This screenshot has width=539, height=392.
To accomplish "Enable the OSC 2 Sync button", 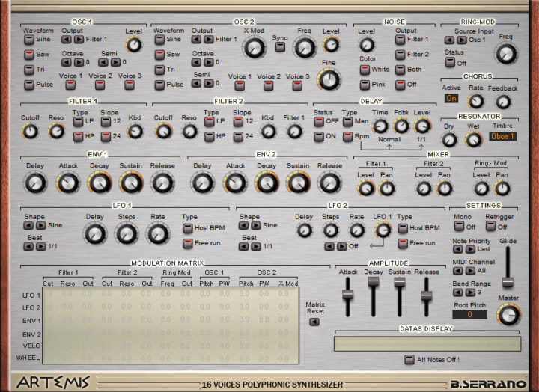I will click(280, 47).
